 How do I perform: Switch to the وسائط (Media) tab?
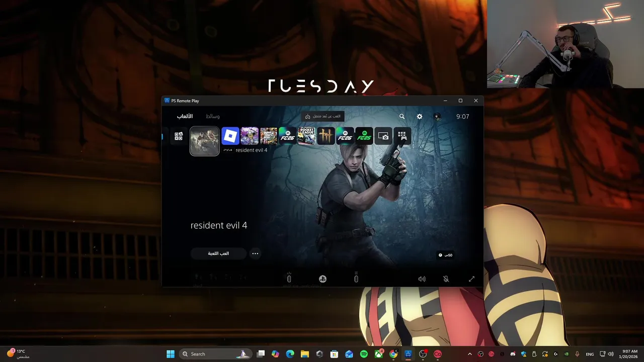click(x=212, y=116)
